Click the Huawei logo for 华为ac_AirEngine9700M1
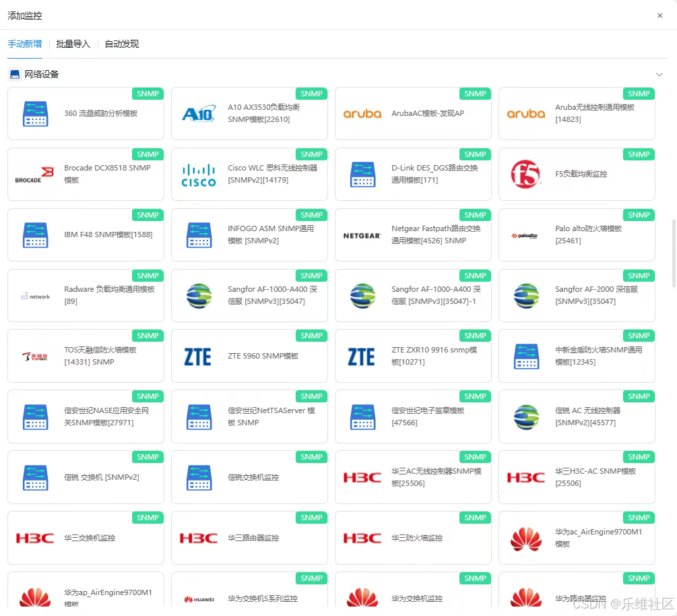 526,539
